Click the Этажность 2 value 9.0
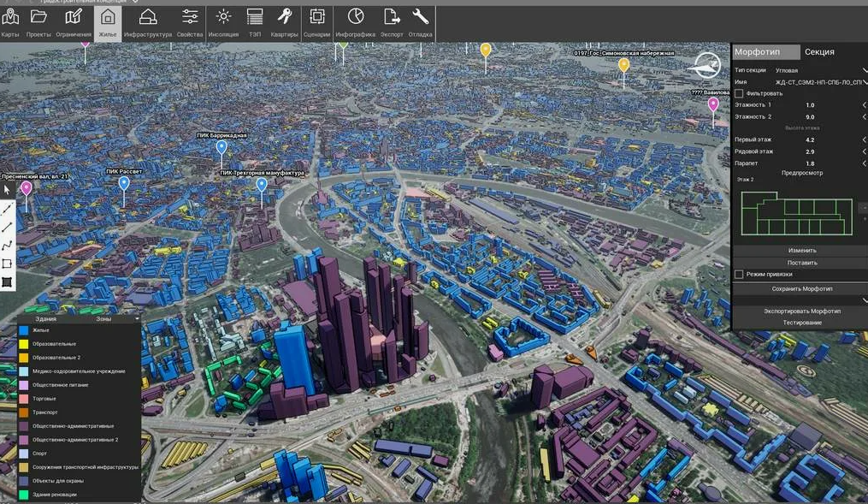The image size is (868, 504). [x=810, y=117]
